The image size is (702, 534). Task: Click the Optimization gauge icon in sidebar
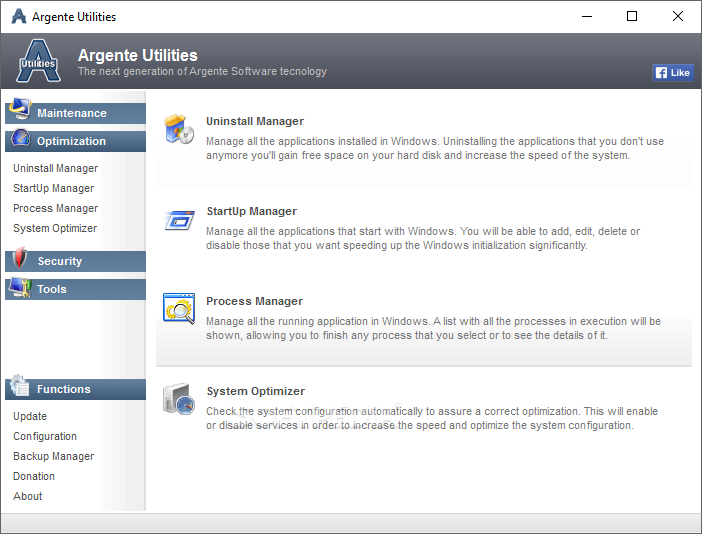(x=21, y=138)
